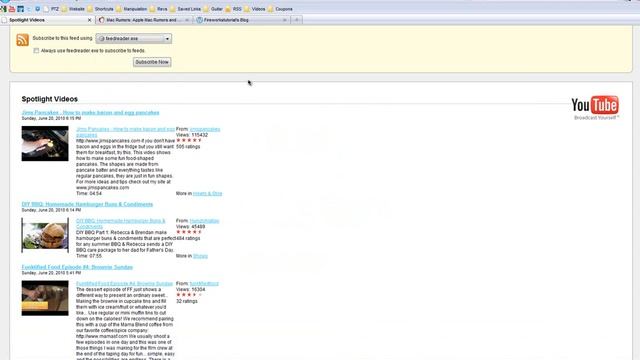Switch to the Mac Rumors tab
Image resolution: width=640 pixels, height=360 pixels.
pyautogui.click(x=144, y=20)
